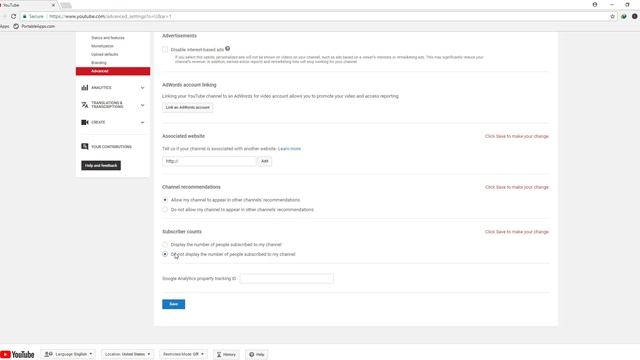Select the highlighted Advanced menu item
The image size is (640, 360).
point(113,71)
